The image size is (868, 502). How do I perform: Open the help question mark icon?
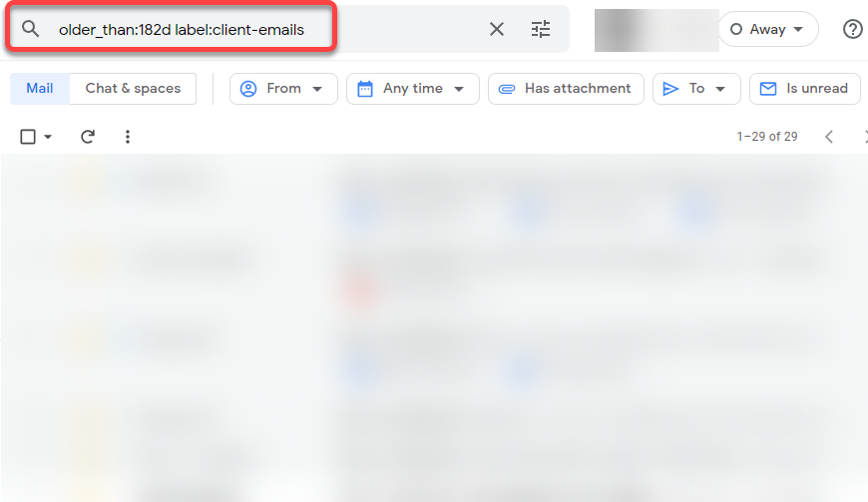pos(852,29)
